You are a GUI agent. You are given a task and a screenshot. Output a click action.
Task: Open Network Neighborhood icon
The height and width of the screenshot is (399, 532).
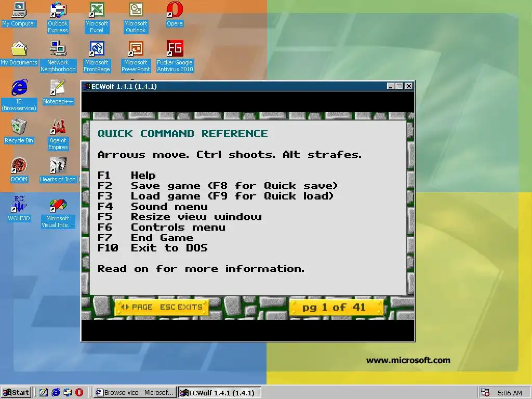[x=58, y=56]
